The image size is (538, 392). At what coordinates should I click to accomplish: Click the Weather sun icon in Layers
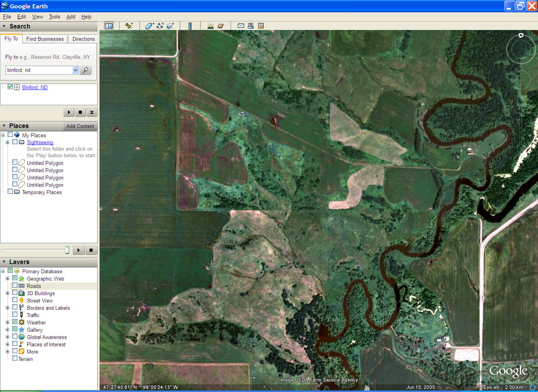pyautogui.click(x=22, y=322)
